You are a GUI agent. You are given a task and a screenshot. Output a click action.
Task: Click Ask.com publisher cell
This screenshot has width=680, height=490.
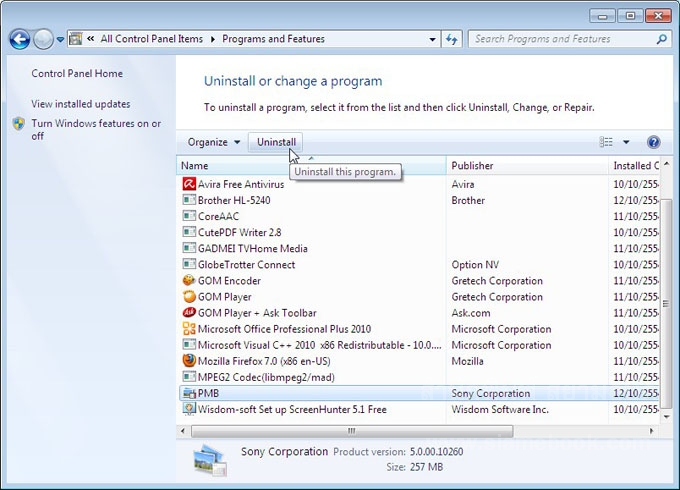pyautogui.click(x=471, y=313)
